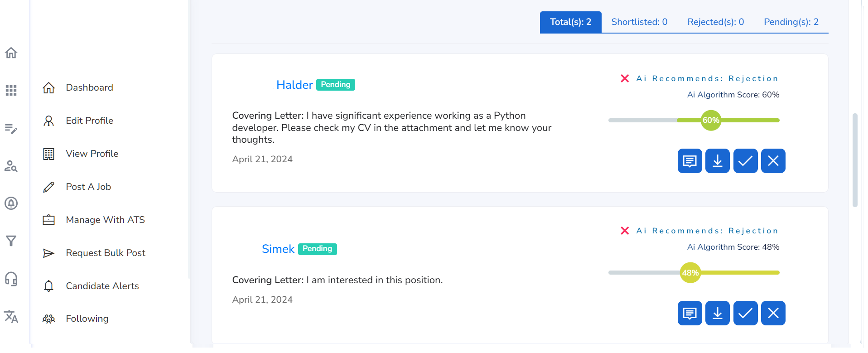Open the headset support icon
The height and width of the screenshot is (353, 868).
[11, 279]
